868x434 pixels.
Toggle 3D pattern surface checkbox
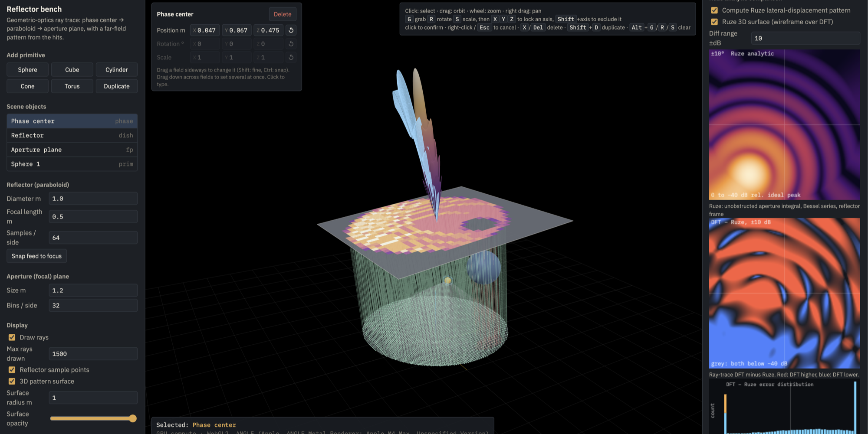[12, 382]
